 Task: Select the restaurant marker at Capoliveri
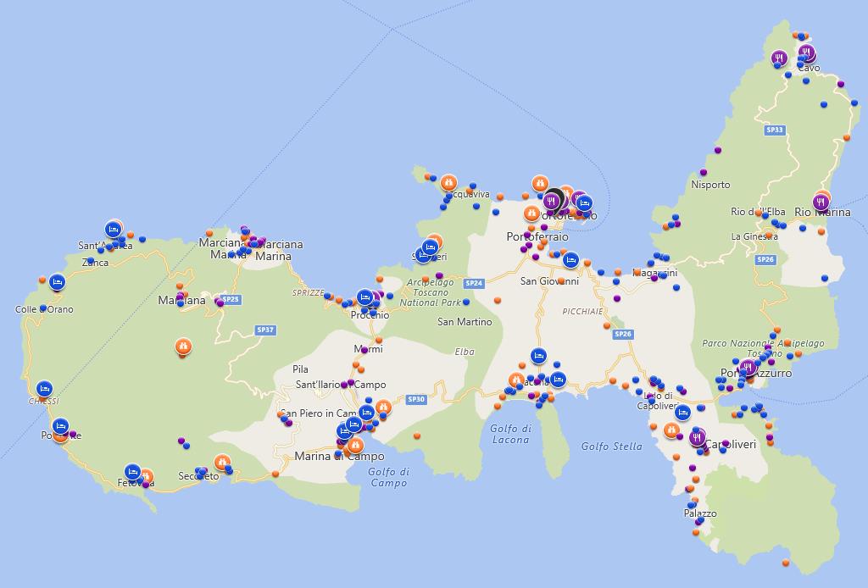point(697,437)
